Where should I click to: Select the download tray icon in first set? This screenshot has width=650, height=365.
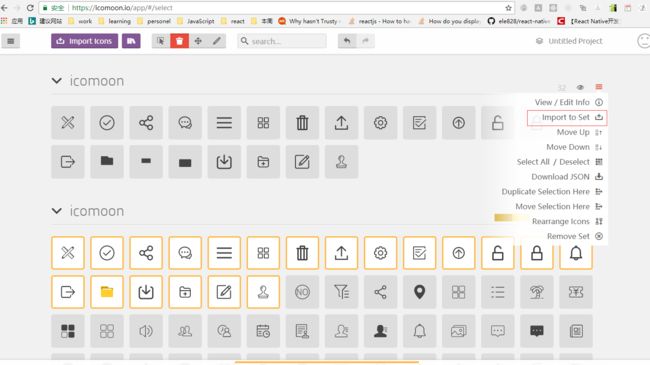tap(224, 162)
